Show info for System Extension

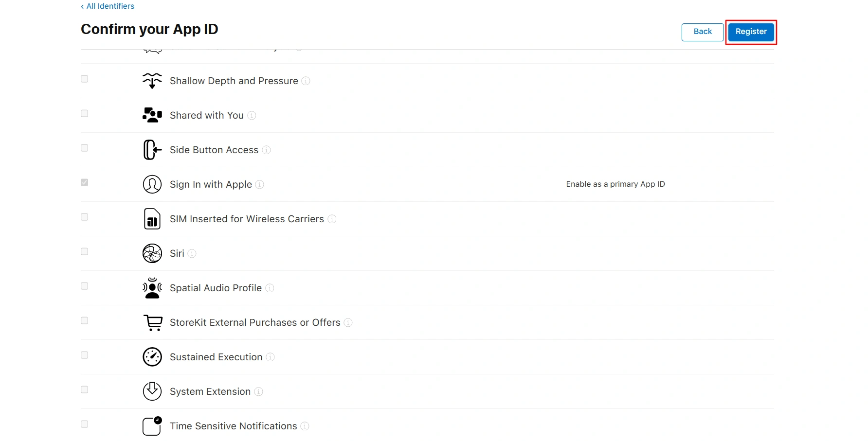pos(259,391)
